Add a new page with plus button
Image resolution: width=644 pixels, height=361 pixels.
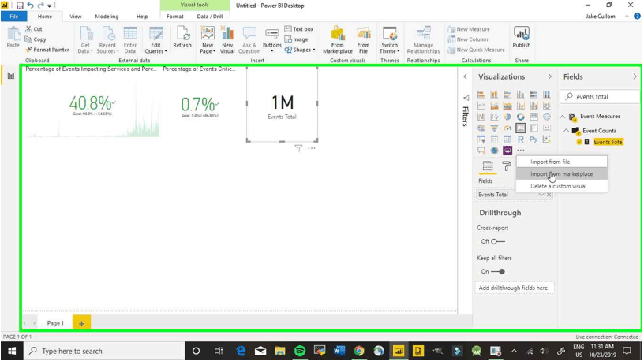pos(81,323)
